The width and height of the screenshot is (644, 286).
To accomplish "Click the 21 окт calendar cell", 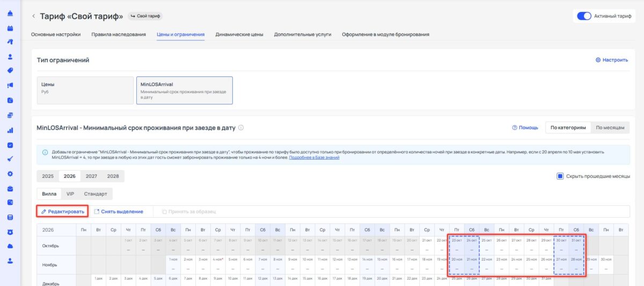I will coord(427,246).
